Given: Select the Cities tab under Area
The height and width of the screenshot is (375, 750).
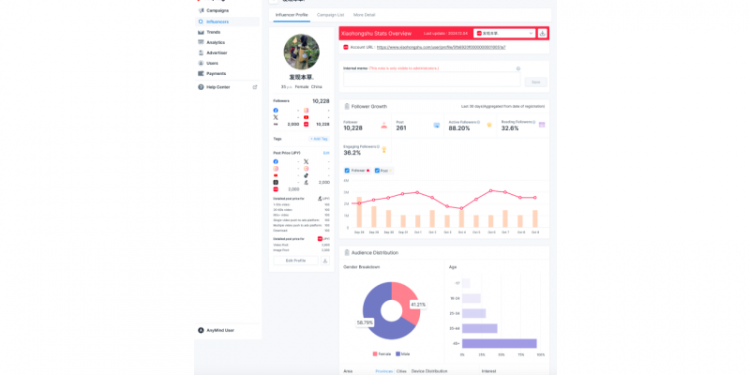Looking at the screenshot, I should [402, 371].
